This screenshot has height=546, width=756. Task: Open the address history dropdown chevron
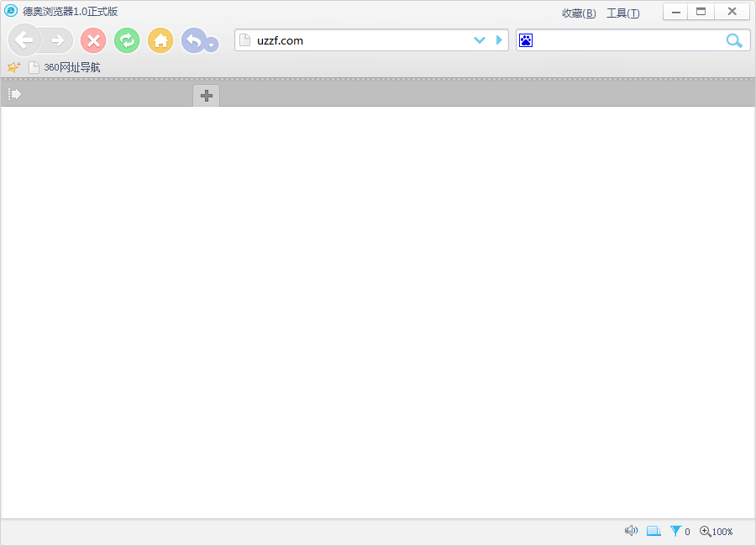tap(480, 40)
